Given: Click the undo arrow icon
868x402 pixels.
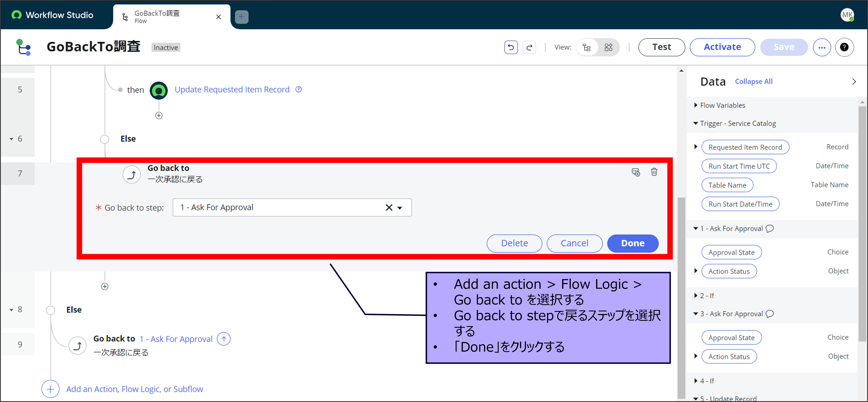Looking at the screenshot, I should pyautogui.click(x=511, y=48).
